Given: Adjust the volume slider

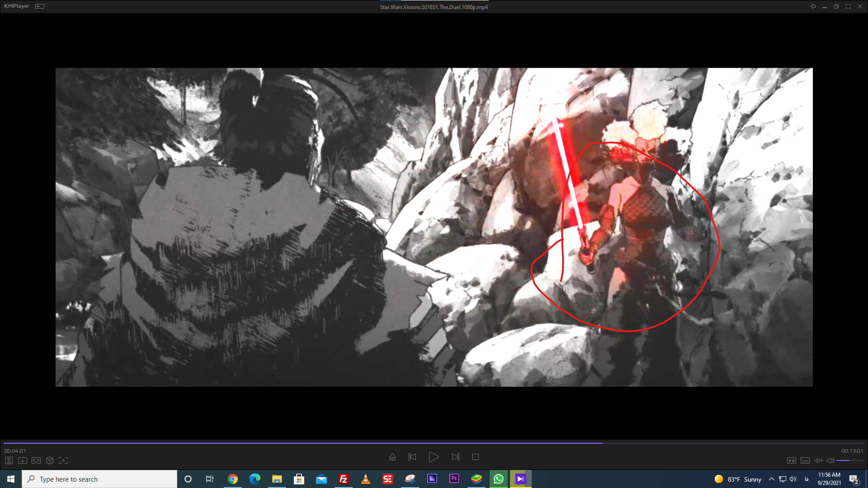Looking at the screenshot, I should (x=849, y=460).
